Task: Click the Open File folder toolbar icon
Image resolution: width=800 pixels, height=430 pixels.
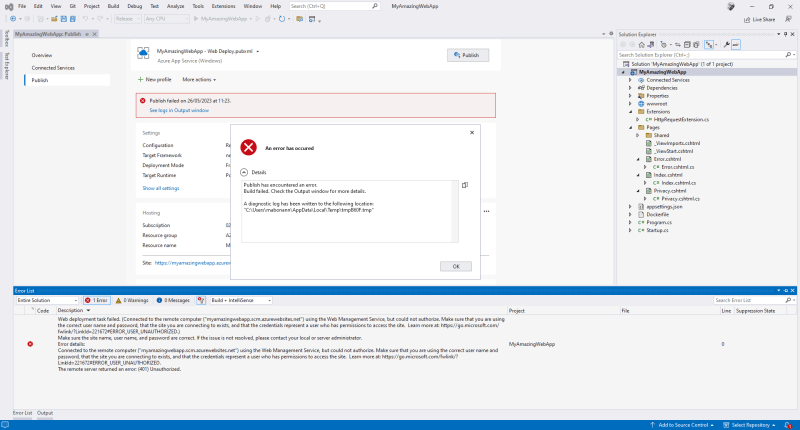Action: (x=54, y=19)
